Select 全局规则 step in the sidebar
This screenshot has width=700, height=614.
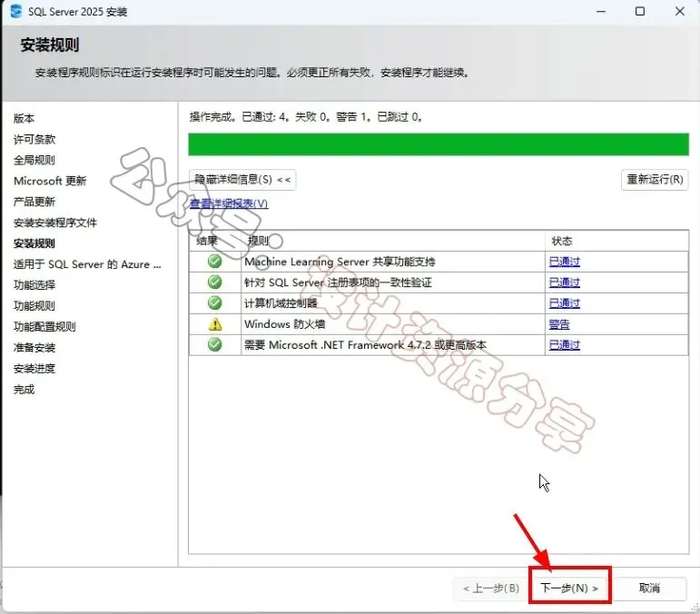click(35, 160)
